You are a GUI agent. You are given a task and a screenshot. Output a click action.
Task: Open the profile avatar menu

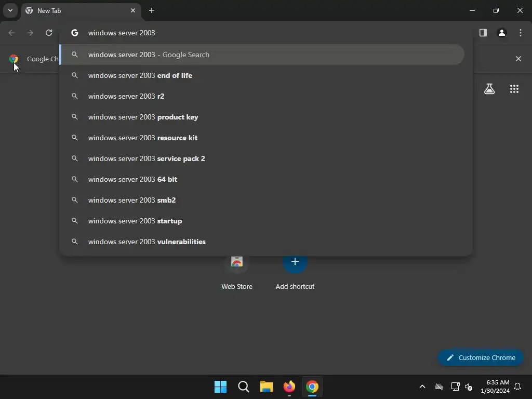pyautogui.click(x=502, y=33)
